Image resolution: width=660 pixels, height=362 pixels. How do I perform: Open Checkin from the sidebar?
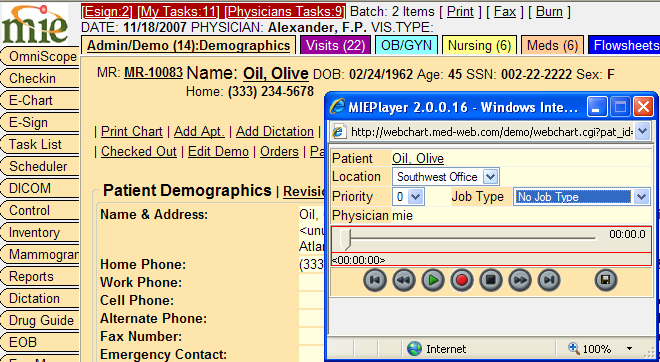coord(40,78)
